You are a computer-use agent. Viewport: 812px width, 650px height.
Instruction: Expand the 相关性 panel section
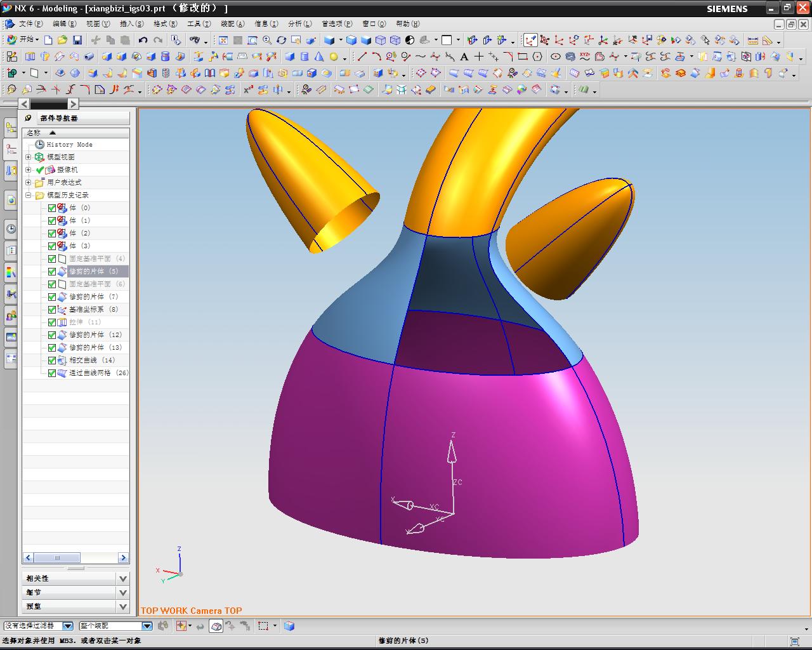point(123,578)
